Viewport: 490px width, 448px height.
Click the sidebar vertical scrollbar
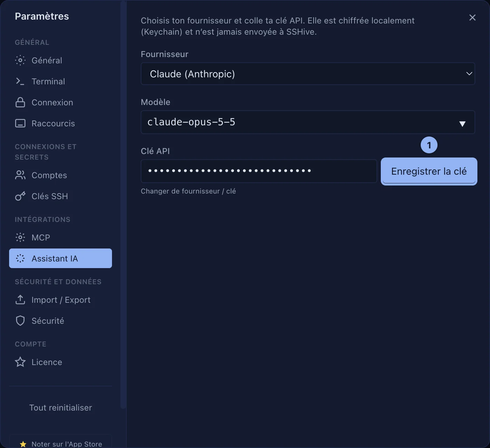pos(123,205)
